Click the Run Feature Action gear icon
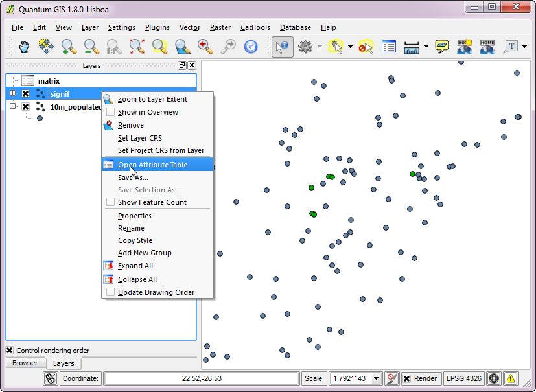This screenshot has height=392, width=536. coord(305,47)
